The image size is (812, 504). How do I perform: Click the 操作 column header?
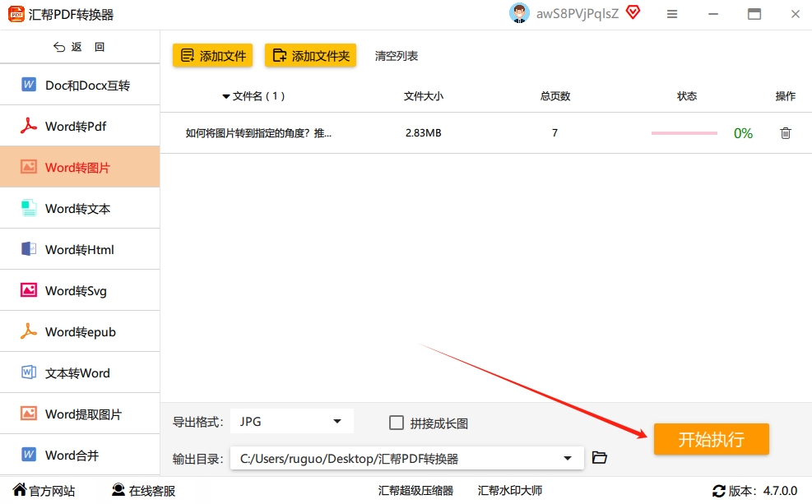coord(786,96)
